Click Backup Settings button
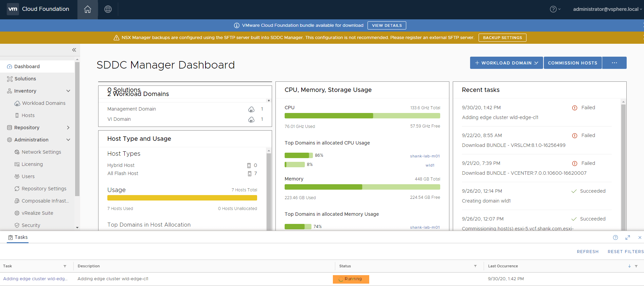This screenshot has width=644, height=286. tap(502, 38)
